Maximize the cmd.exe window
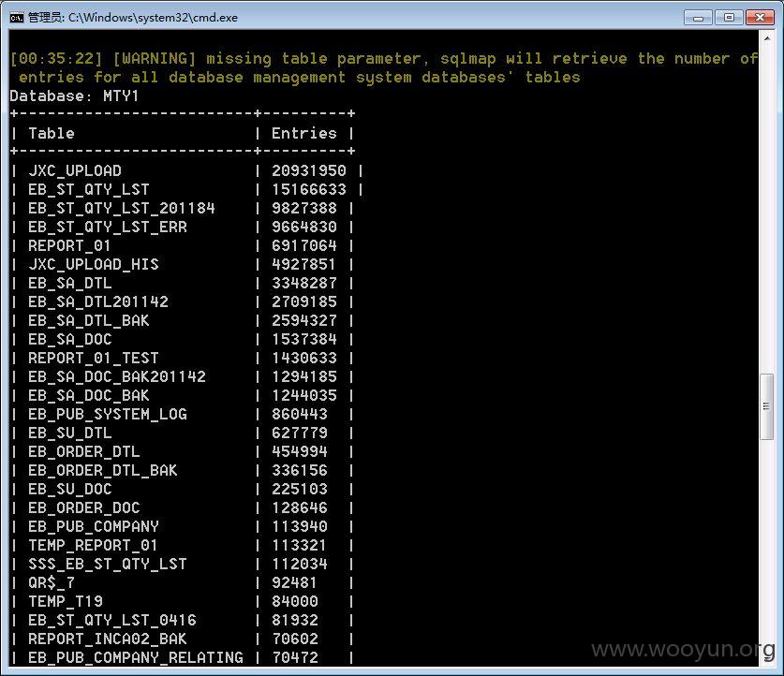Image resolution: width=784 pixels, height=676 pixels. 729,18
